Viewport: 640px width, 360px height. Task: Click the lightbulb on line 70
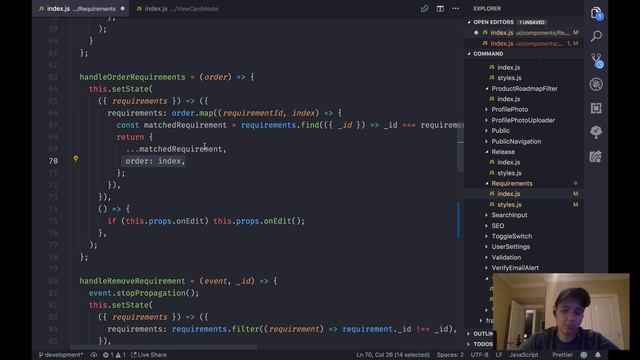click(x=76, y=159)
